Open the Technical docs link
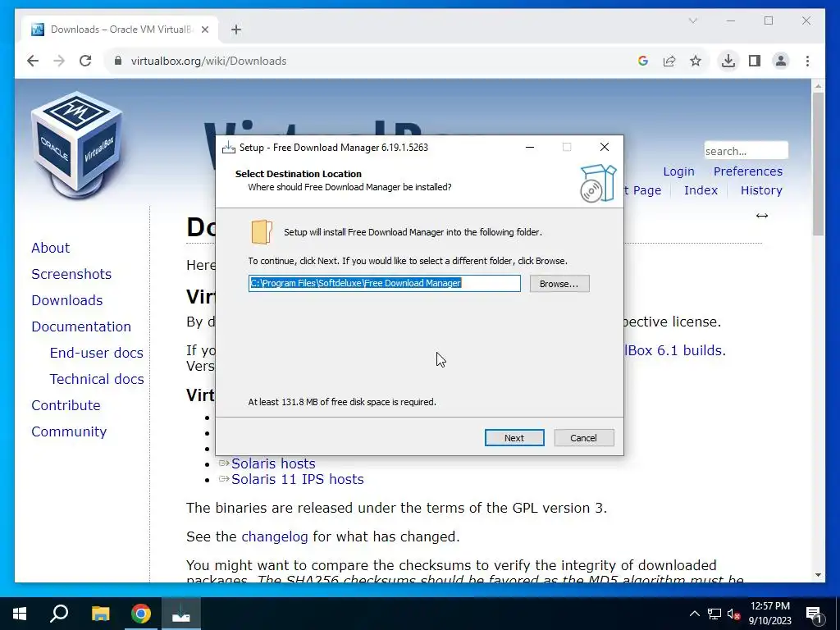The width and height of the screenshot is (840, 630). point(97,379)
